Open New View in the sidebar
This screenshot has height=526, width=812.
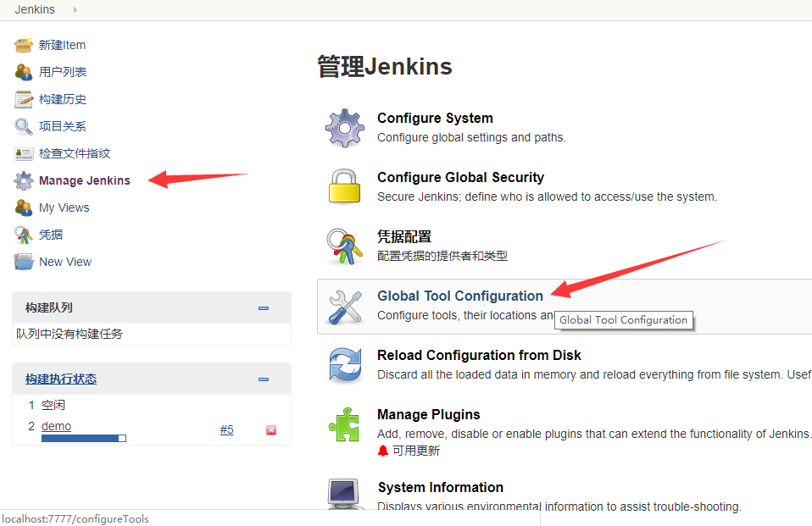[x=65, y=262]
